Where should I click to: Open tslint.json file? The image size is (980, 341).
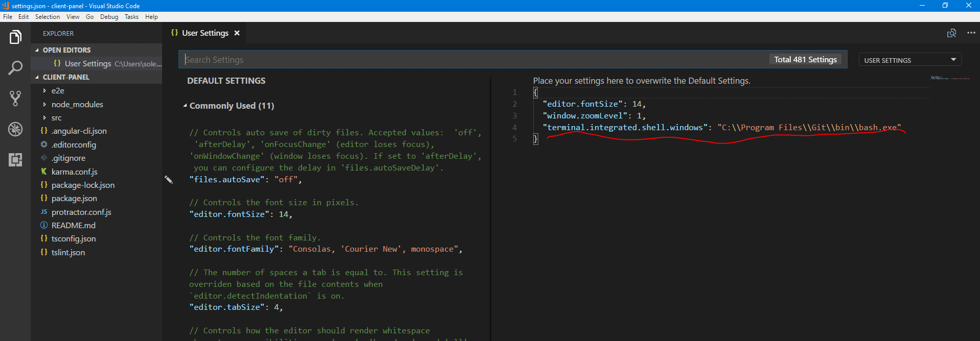96,253
